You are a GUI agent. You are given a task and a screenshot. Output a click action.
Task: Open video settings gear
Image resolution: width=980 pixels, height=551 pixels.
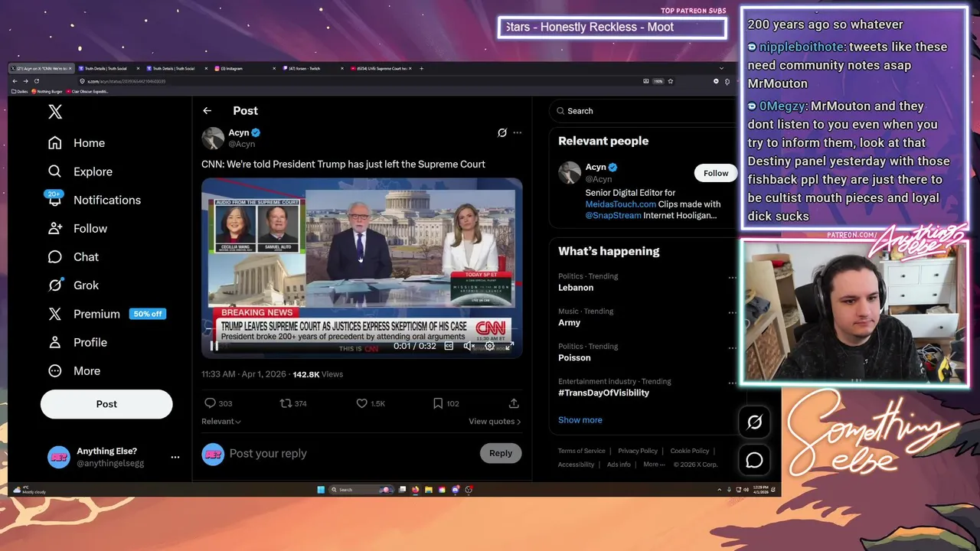coord(490,347)
